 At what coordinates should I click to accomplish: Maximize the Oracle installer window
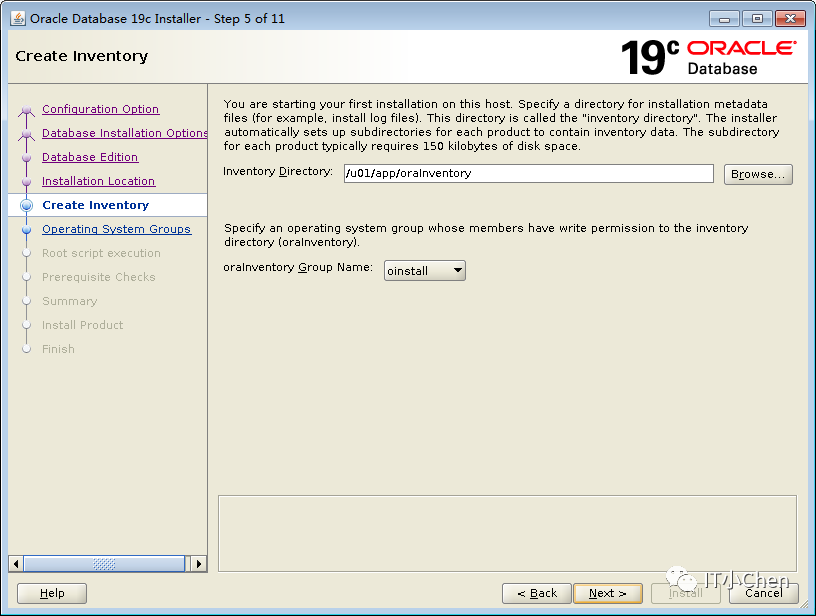click(x=757, y=19)
